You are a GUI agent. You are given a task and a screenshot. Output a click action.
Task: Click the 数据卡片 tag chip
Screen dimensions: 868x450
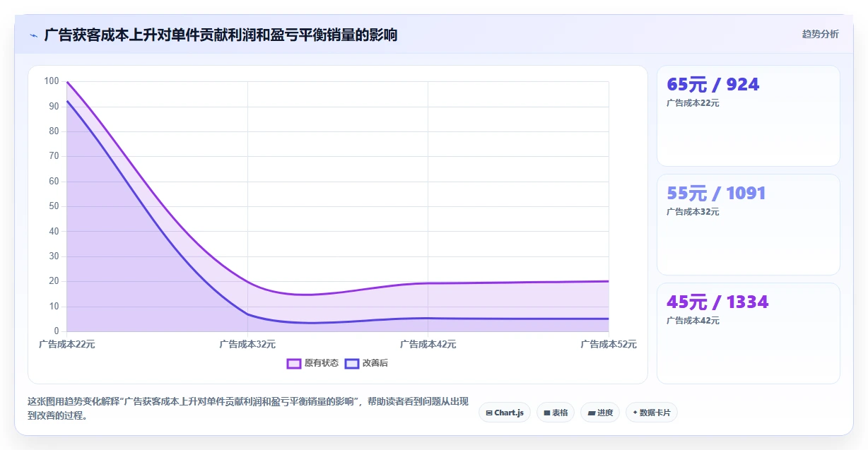(x=652, y=413)
